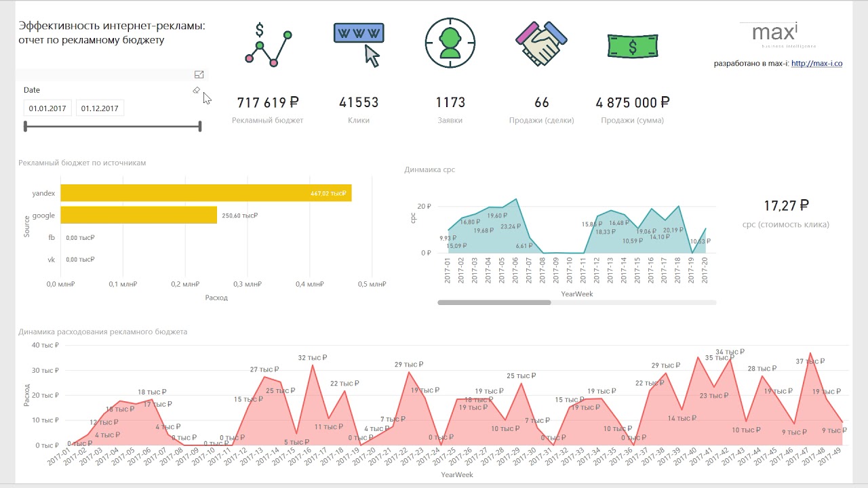Click the 'cpc (стоимость клика)' label

coord(786,224)
